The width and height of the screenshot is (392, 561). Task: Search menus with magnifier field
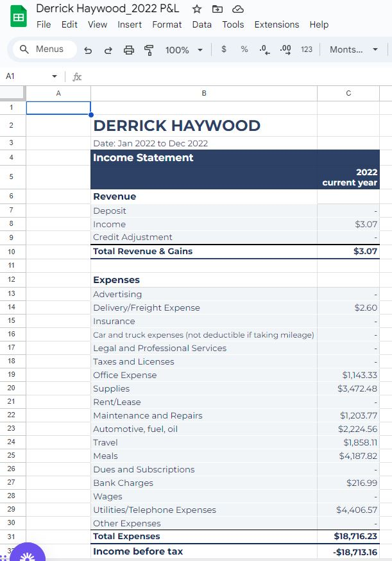(44, 49)
